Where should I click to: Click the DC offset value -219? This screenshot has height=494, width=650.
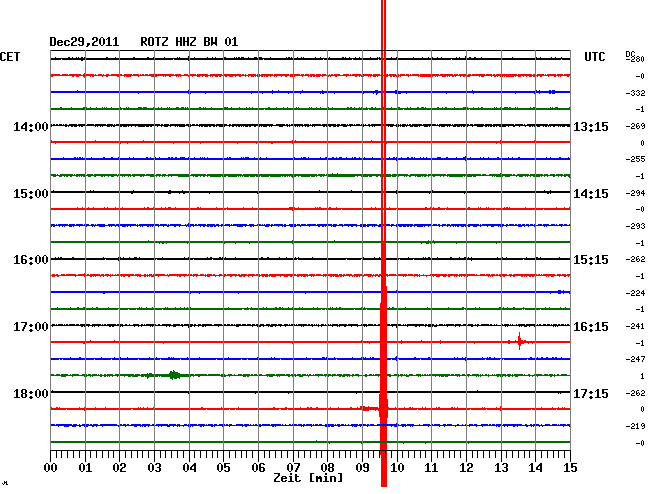click(635, 426)
